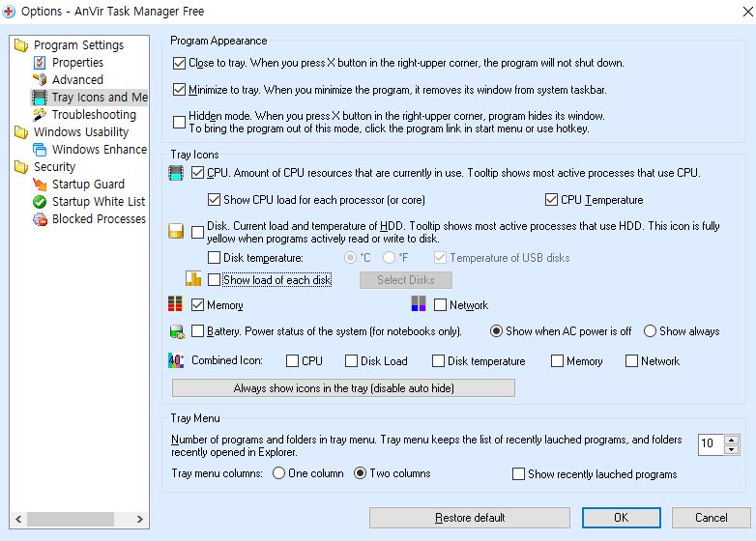Viewport: 756px width, 541px height.
Task: Enable the Battery tray icon checkbox
Action: [x=197, y=331]
